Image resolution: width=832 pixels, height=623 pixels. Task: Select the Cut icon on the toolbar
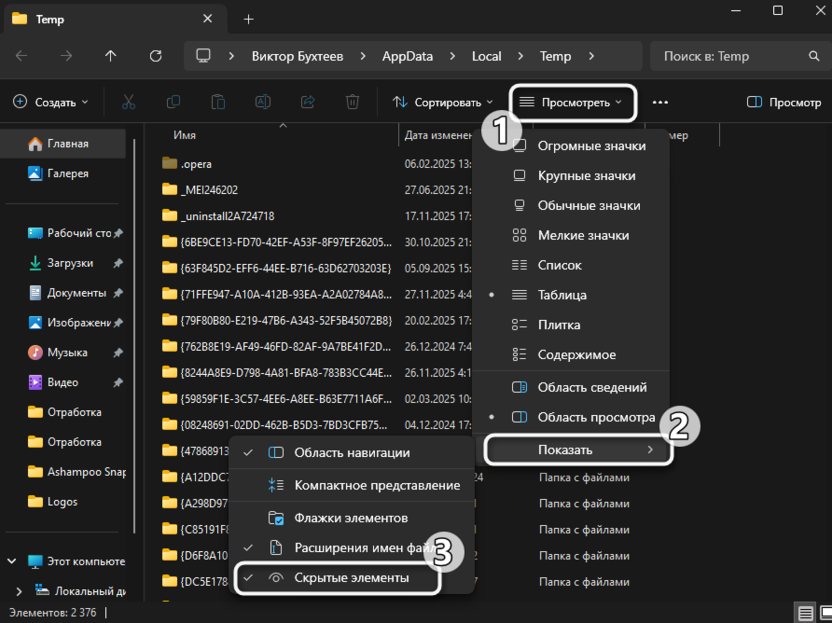pos(128,102)
